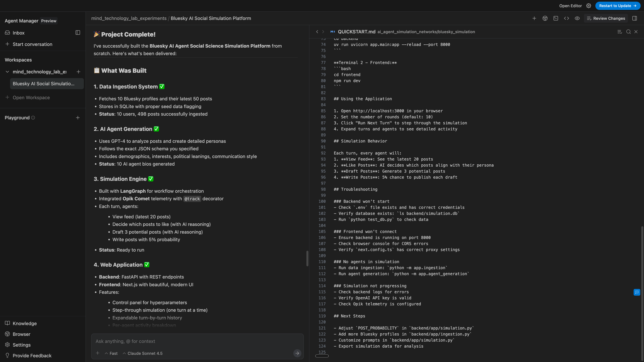
Task: Collapse the Inbox panel with its toggle icon
Action: 77,33
